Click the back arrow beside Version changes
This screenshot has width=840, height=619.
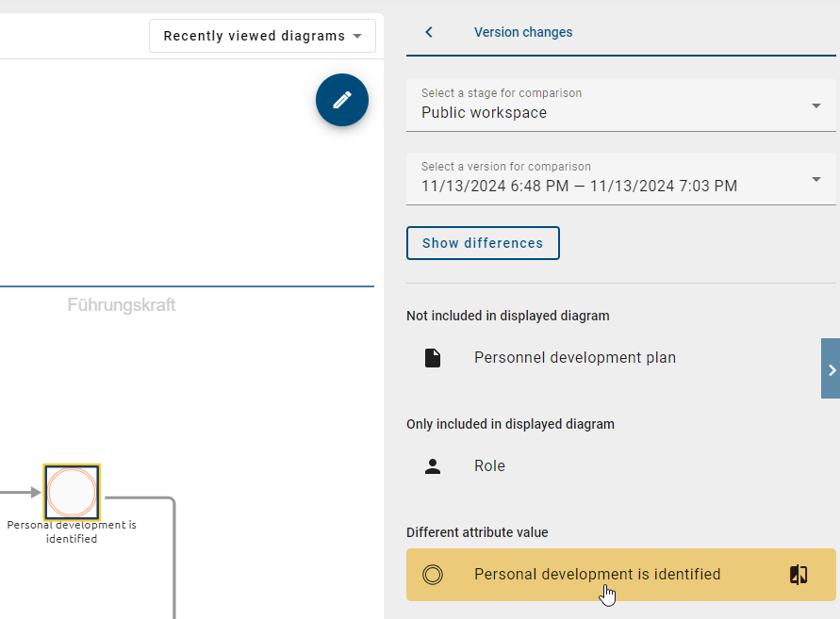[x=429, y=31]
